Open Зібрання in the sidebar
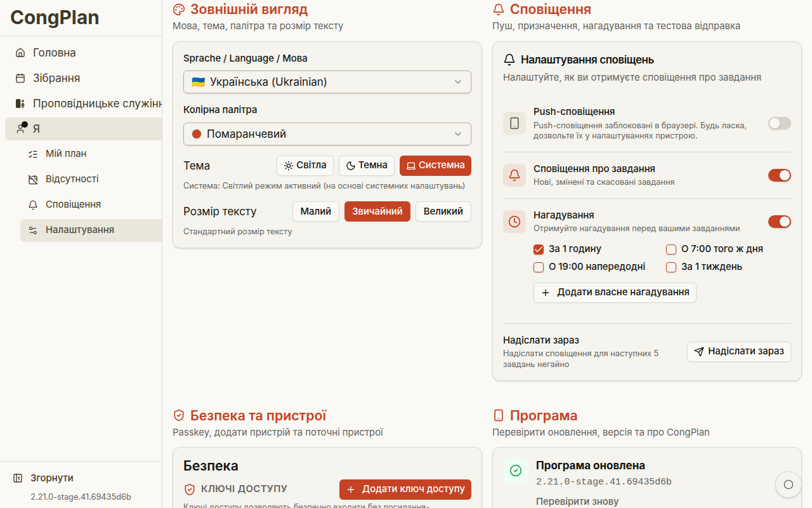This screenshot has height=508, width=812. (84, 78)
